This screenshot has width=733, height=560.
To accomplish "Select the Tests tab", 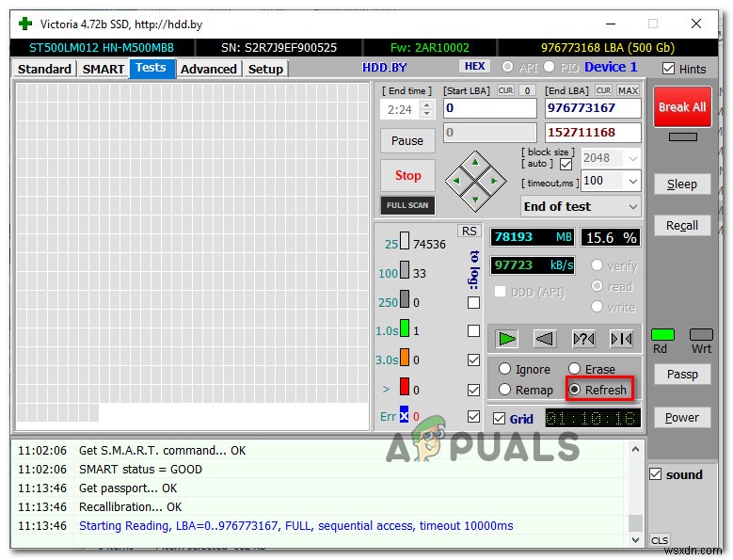I will coord(151,68).
